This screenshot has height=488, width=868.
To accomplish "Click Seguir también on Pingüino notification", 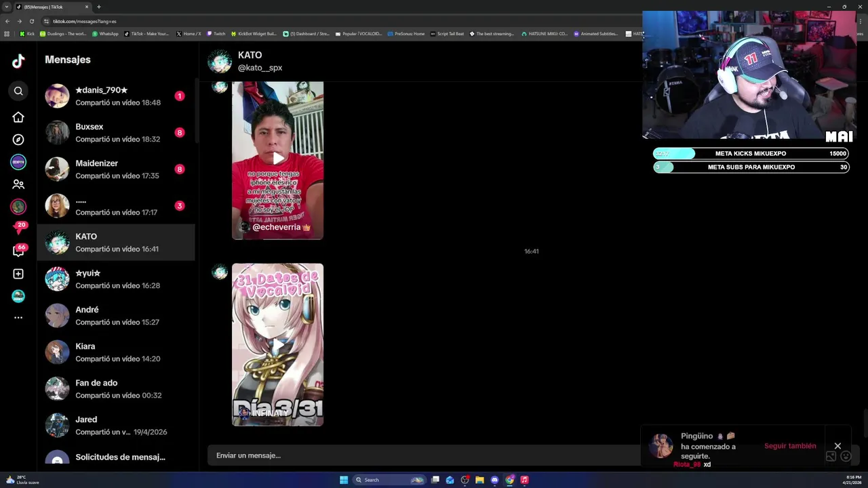I will point(790,446).
